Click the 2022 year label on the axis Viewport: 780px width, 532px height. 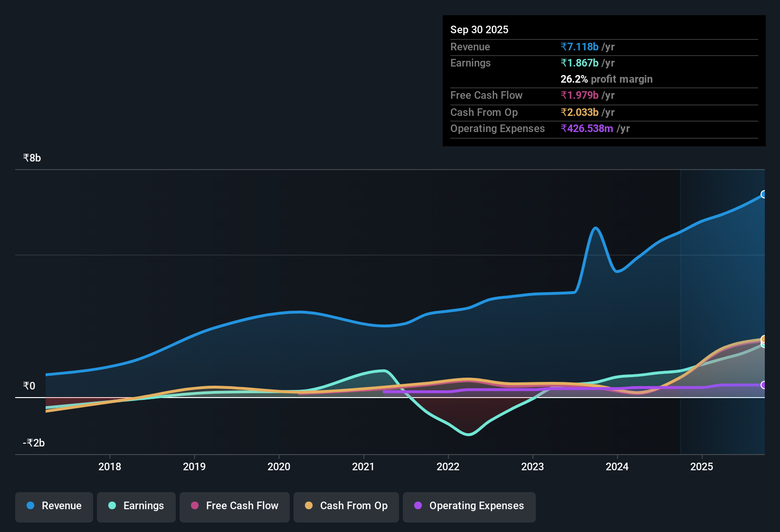[448, 467]
